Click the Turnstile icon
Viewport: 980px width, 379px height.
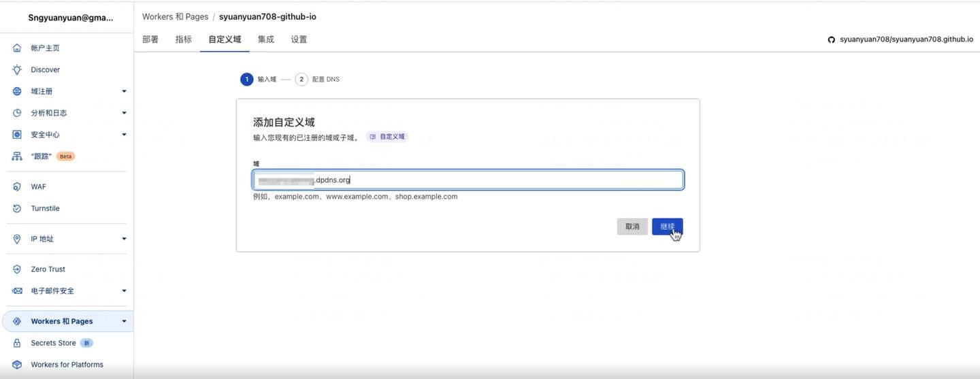pyautogui.click(x=17, y=208)
